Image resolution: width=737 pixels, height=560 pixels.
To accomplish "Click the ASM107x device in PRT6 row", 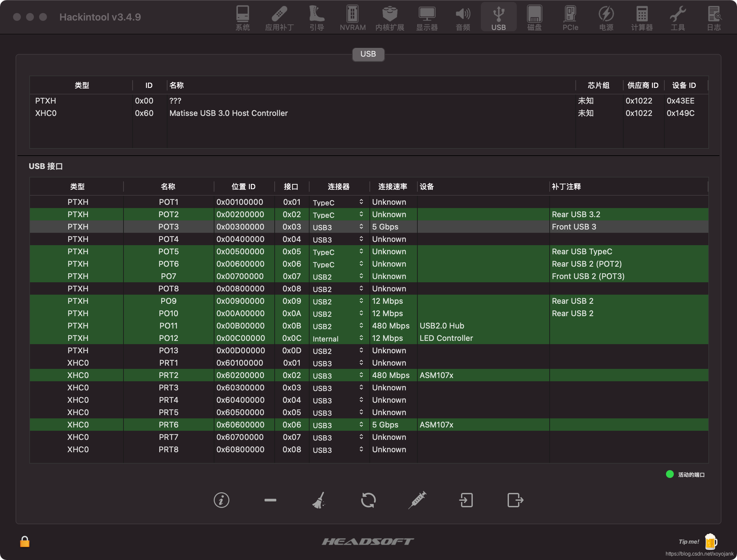I will 436,425.
